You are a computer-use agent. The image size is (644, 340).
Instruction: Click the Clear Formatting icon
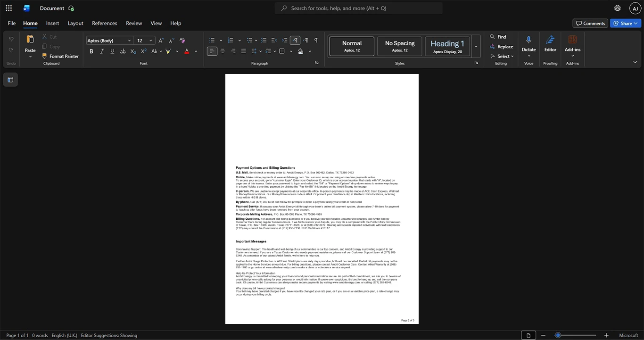[182, 41]
